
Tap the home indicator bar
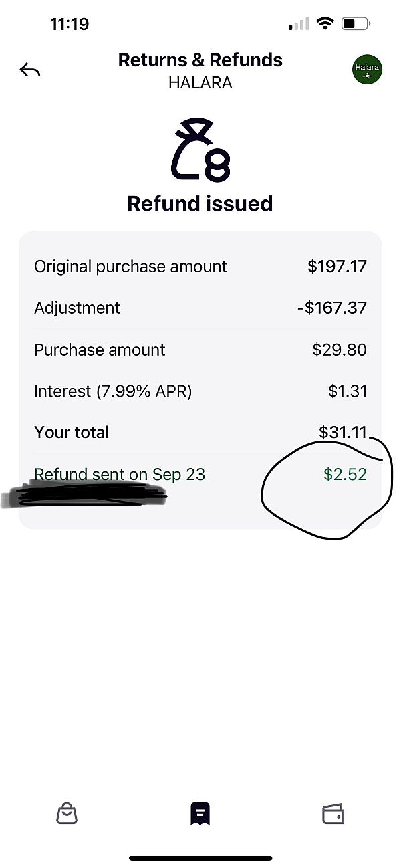(200, 858)
